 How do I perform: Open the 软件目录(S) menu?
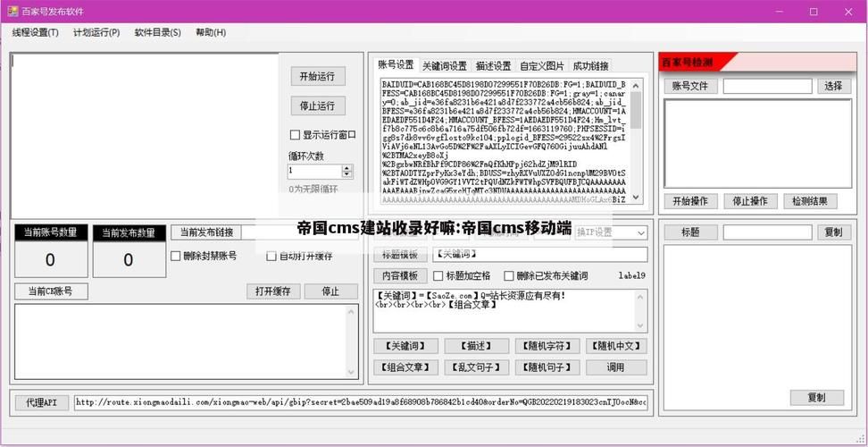click(158, 32)
